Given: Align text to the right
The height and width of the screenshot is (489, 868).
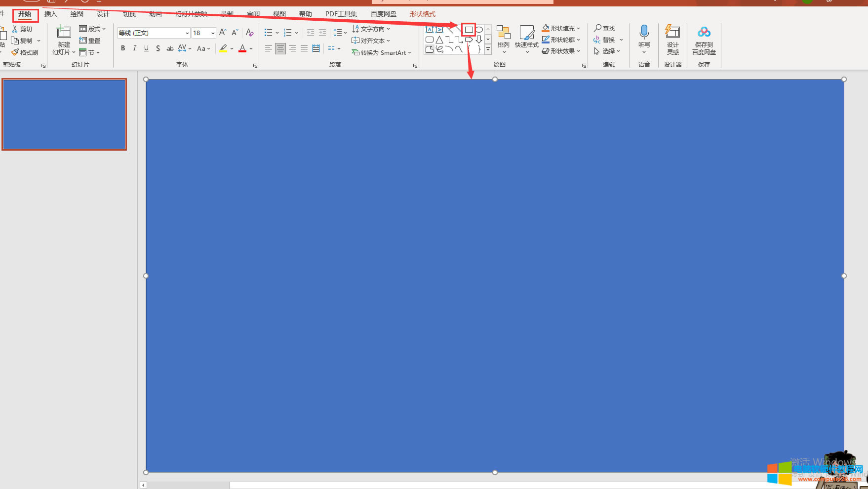Looking at the screenshot, I should (292, 48).
